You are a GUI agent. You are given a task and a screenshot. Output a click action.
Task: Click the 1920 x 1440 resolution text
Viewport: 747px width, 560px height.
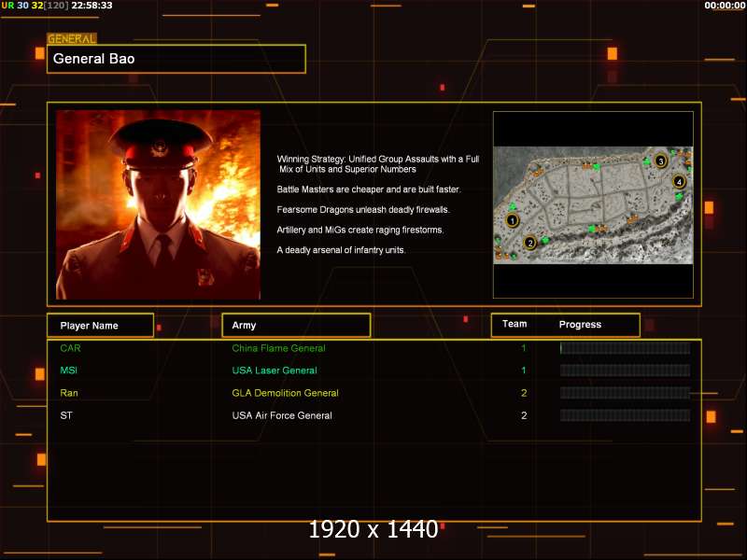(x=373, y=529)
